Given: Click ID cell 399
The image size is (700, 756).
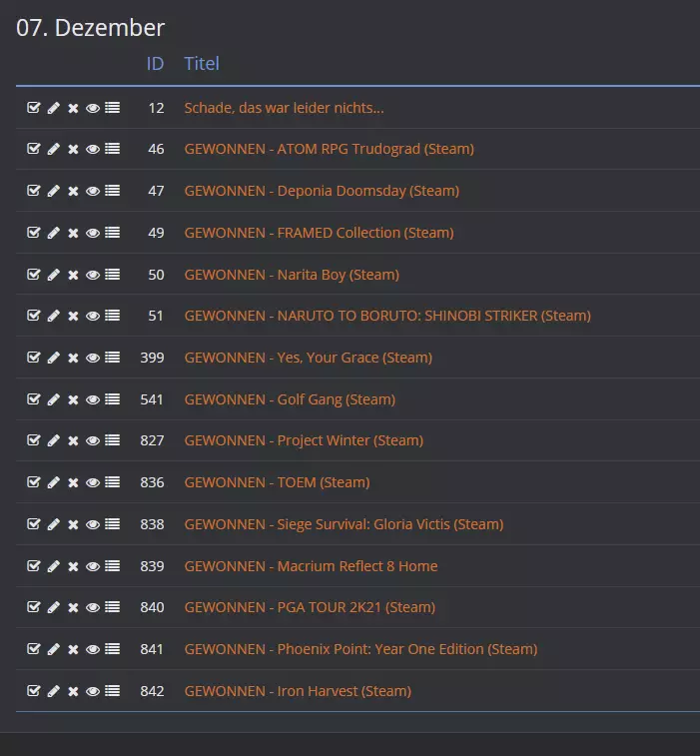Looking at the screenshot, I should [152, 358].
